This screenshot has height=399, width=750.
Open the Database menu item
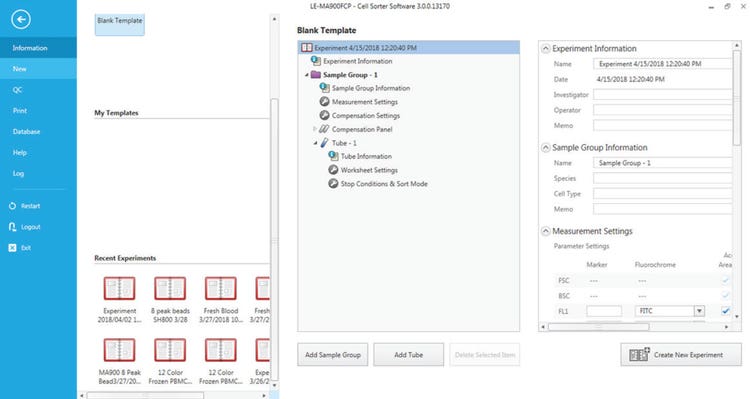point(38,132)
